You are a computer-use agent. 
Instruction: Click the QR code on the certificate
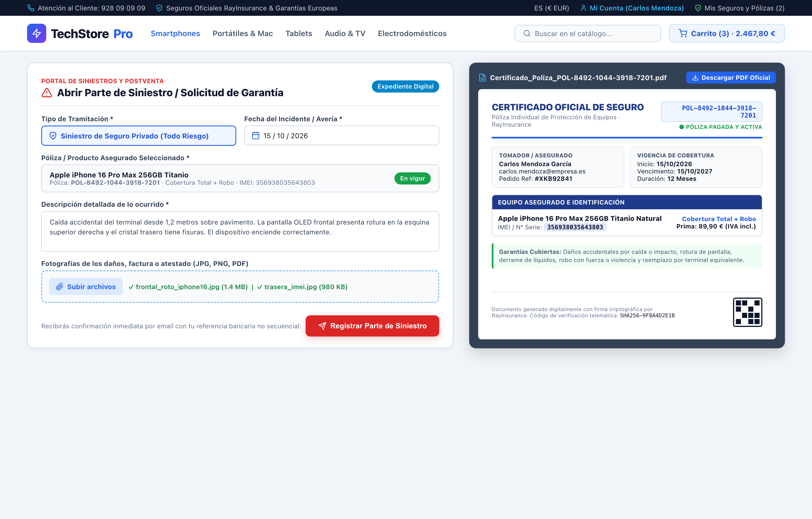pyautogui.click(x=748, y=312)
